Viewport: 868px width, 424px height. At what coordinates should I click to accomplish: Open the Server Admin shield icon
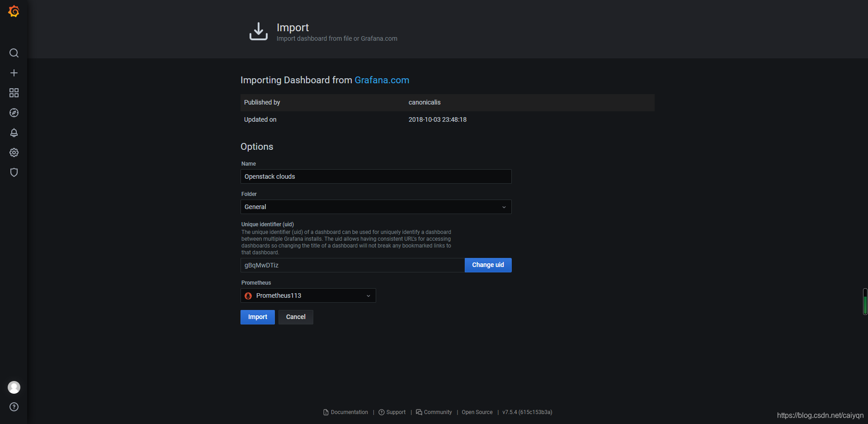[14, 172]
